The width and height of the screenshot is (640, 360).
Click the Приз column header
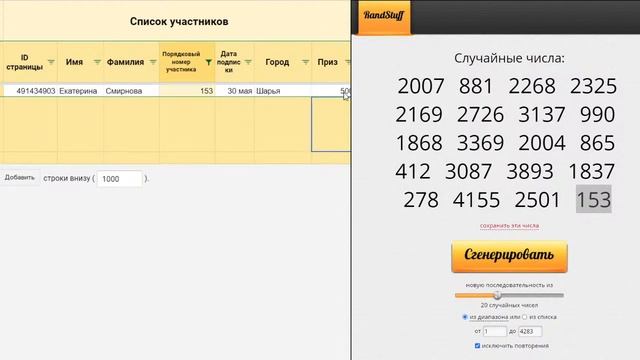pos(331,62)
